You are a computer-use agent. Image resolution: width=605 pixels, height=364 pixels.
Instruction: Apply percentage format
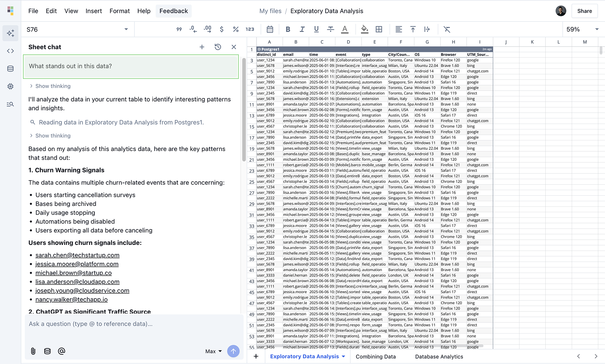236,29
